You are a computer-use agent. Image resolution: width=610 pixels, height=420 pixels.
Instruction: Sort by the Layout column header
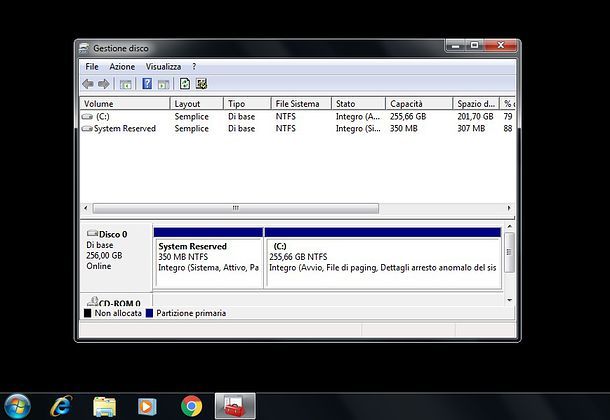point(197,104)
